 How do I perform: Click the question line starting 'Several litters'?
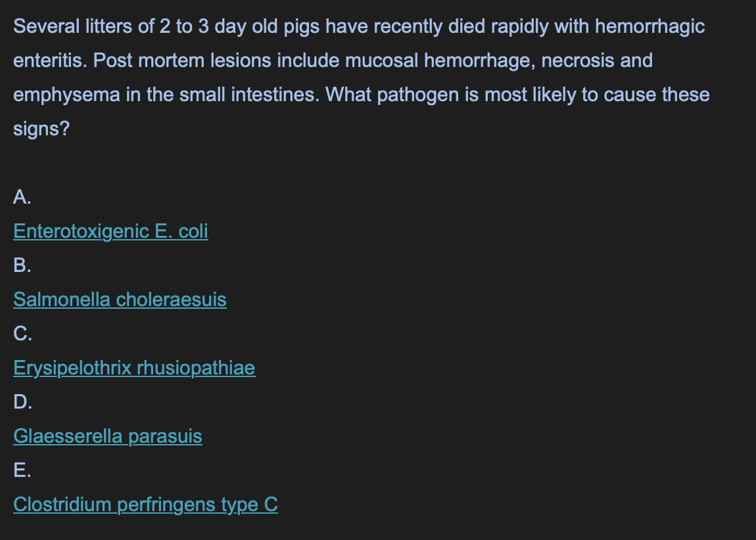(x=359, y=26)
